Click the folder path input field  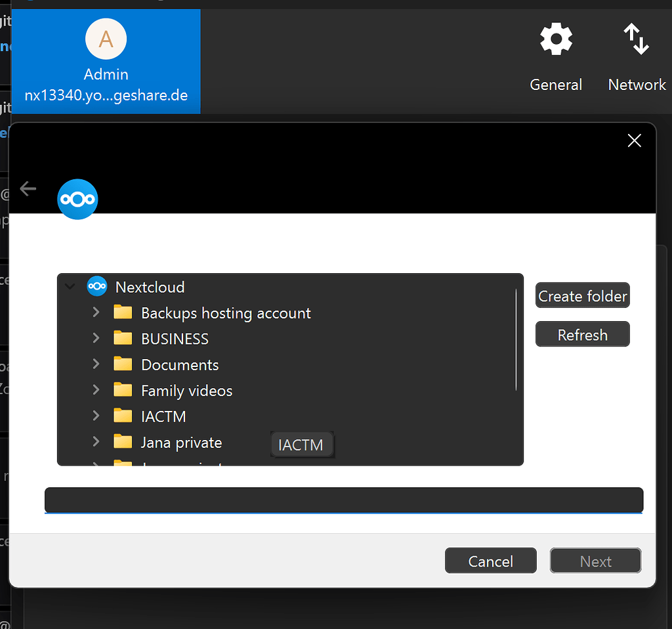coord(343,500)
